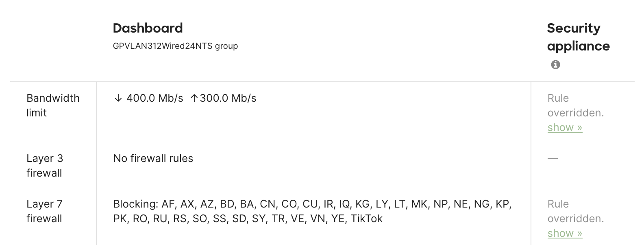Open the Layer 7 firewall show link
The image size is (644, 245).
pos(564,233)
